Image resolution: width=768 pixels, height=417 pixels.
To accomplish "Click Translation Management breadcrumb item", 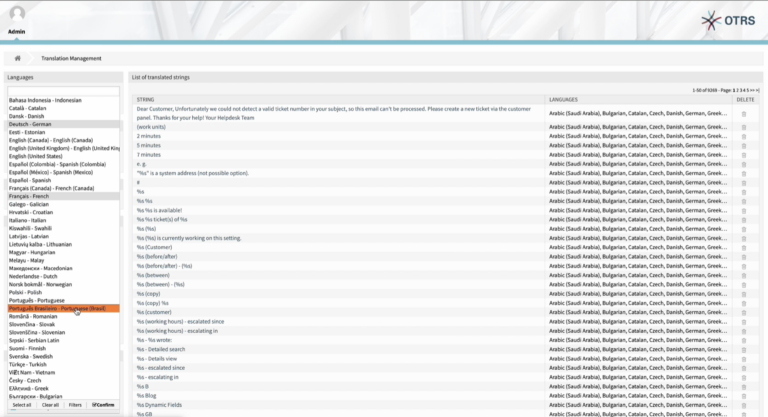I will pos(71,58).
